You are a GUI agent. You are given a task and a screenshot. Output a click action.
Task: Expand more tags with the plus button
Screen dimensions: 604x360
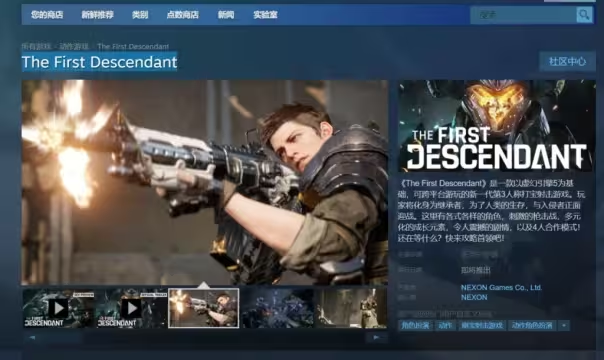[x=564, y=325]
